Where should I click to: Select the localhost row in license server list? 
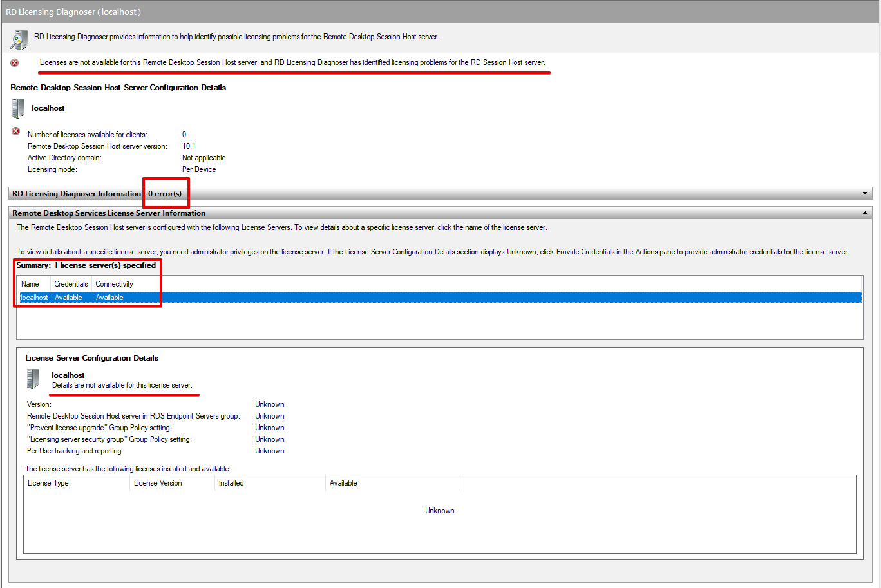(x=440, y=298)
